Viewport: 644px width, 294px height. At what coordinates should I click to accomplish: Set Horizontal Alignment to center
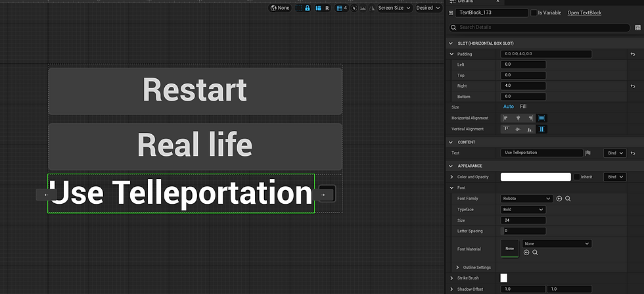(x=518, y=118)
